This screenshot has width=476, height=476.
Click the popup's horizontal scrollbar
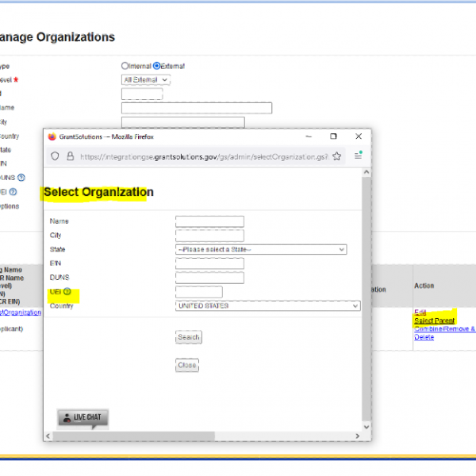tap(132, 436)
